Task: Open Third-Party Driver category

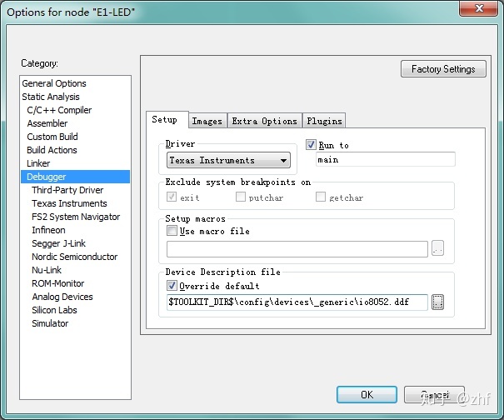Action: click(x=67, y=190)
